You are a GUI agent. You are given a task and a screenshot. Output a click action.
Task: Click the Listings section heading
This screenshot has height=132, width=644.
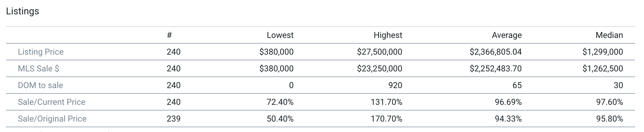tap(23, 11)
